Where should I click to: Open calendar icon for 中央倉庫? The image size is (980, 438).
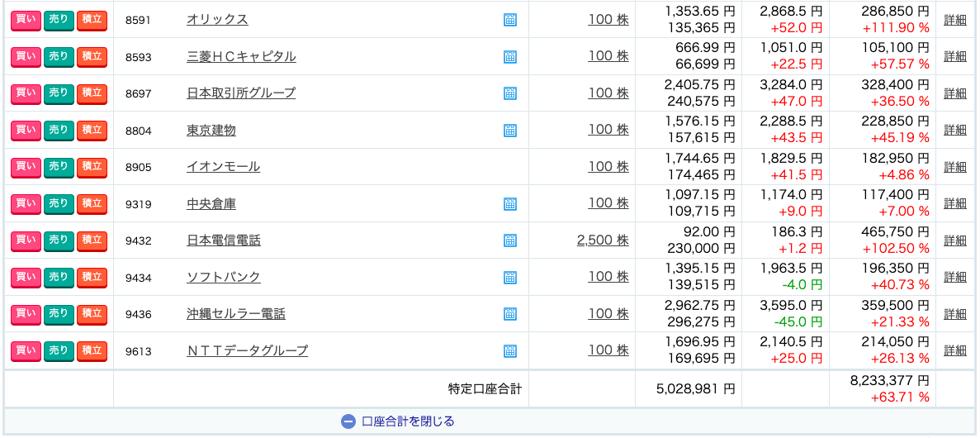click(510, 203)
